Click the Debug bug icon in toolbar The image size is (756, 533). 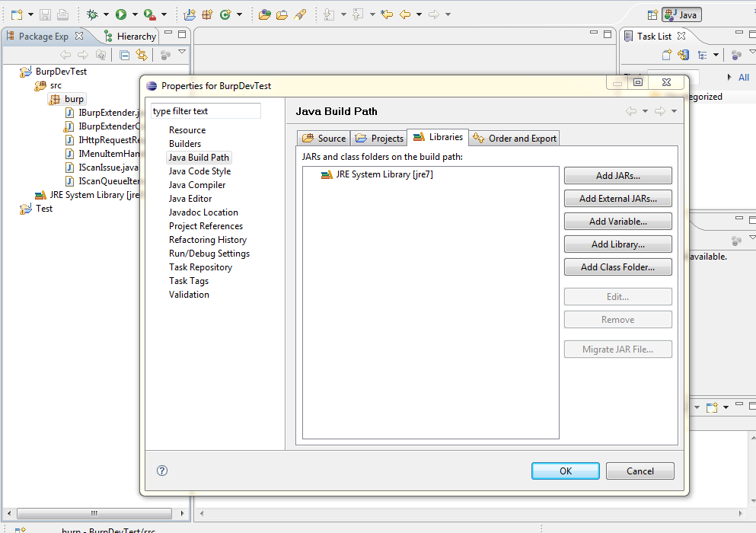92,14
